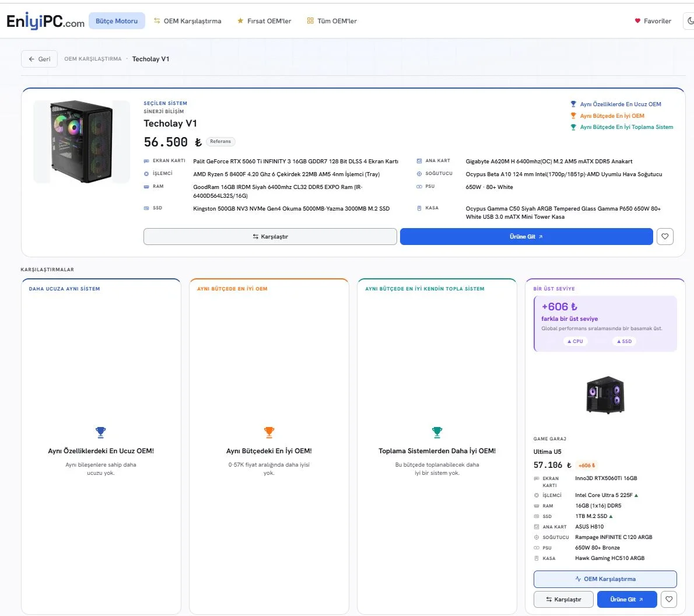This screenshot has width=694, height=616.
Task: Click the swap arrows icon beside OEM Karşılaştırma
Action: tap(157, 21)
